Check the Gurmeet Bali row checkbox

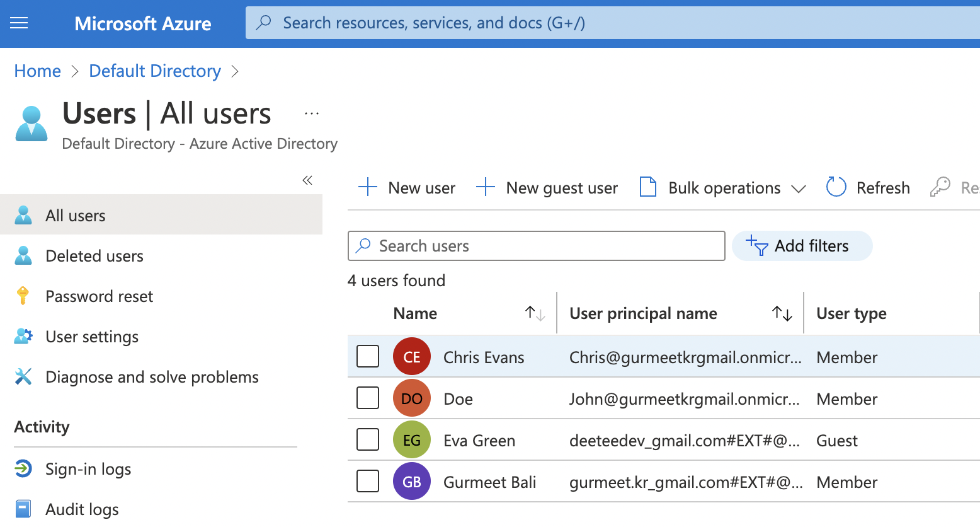point(368,481)
